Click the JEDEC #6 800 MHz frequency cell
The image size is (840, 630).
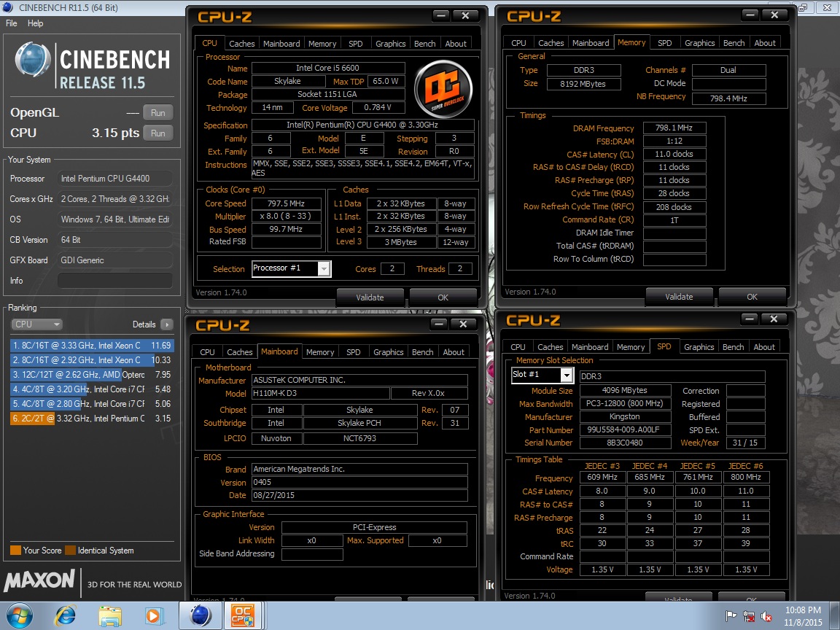pos(746,477)
